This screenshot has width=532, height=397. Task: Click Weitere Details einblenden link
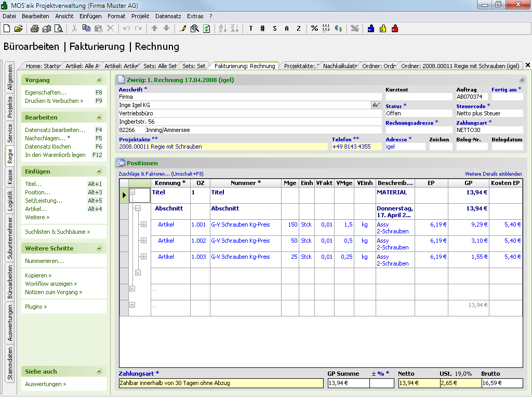pyautogui.click(x=493, y=174)
